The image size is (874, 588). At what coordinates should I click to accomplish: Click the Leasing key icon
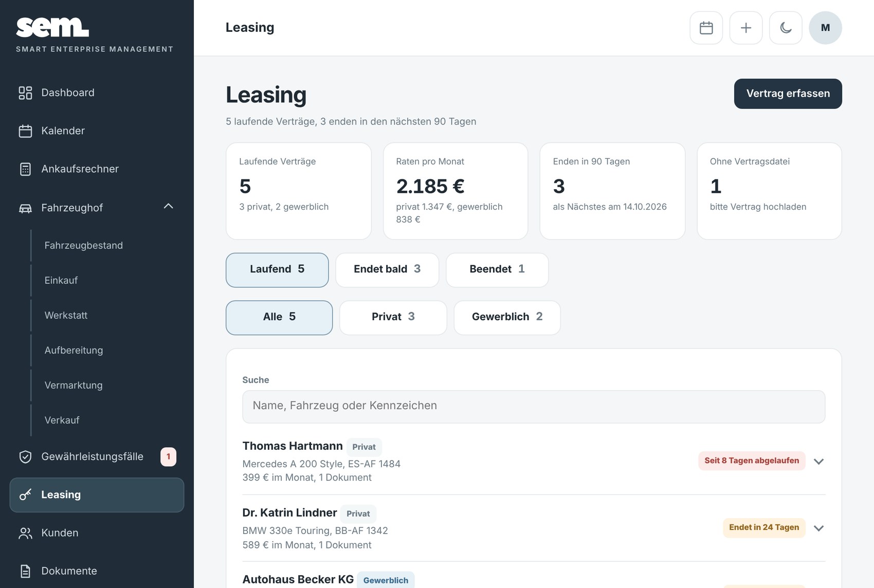(x=25, y=495)
